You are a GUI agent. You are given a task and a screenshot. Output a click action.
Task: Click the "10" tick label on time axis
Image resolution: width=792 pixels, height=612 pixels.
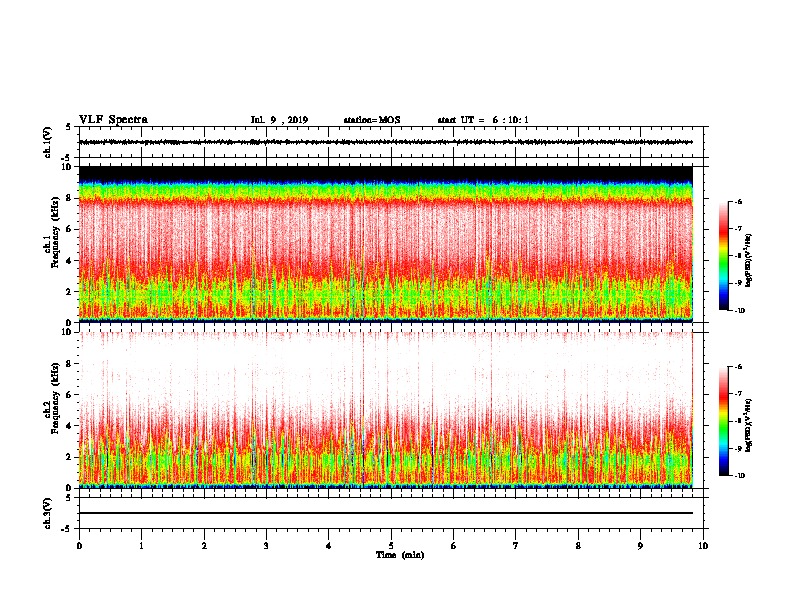pos(703,546)
